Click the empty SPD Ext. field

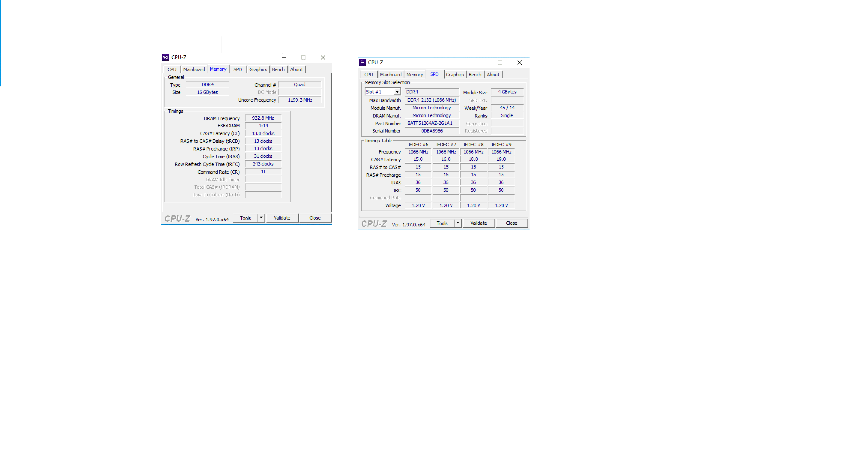pyautogui.click(x=507, y=100)
